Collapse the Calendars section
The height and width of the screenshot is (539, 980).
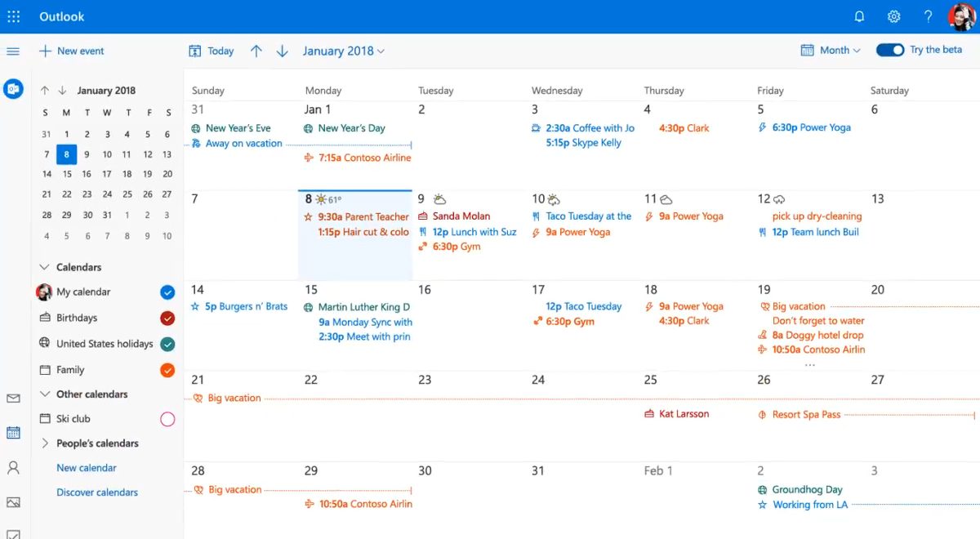[44, 267]
